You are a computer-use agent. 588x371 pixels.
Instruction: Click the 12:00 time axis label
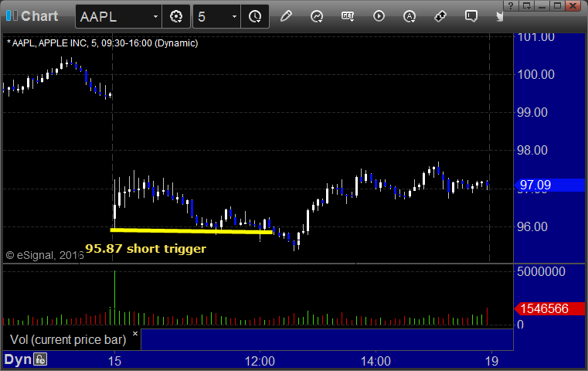(260, 361)
